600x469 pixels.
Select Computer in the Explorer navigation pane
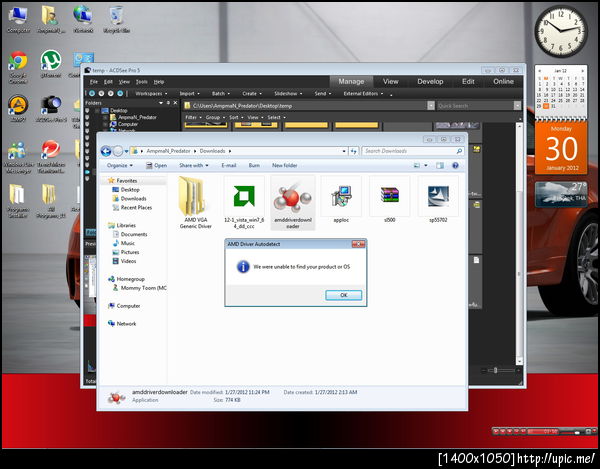point(124,306)
